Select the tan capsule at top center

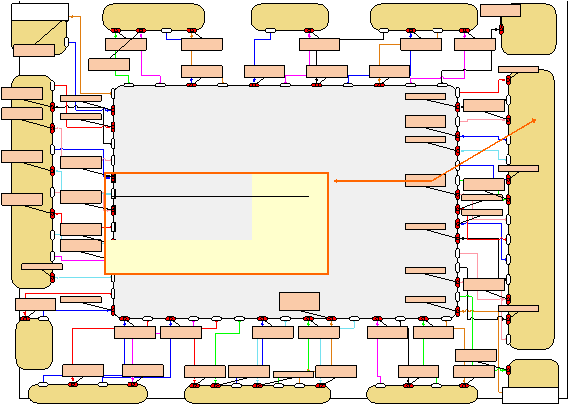coord(290,17)
